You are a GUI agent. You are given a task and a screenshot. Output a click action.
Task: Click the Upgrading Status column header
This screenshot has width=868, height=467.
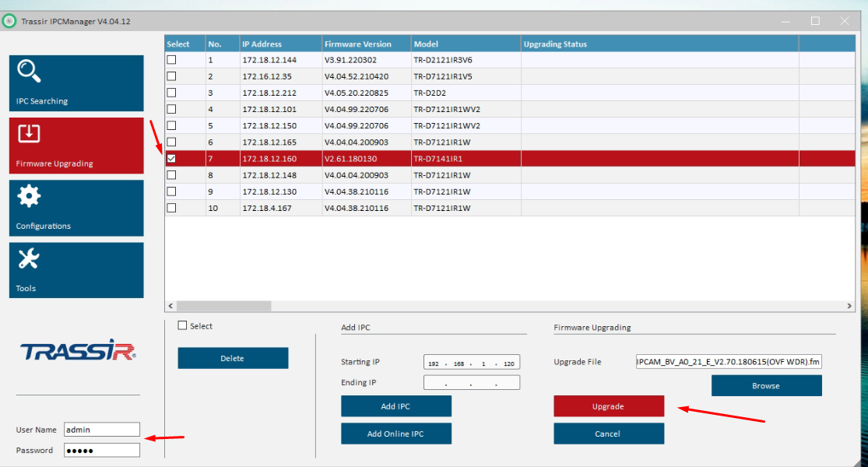(x=660, y=44)
